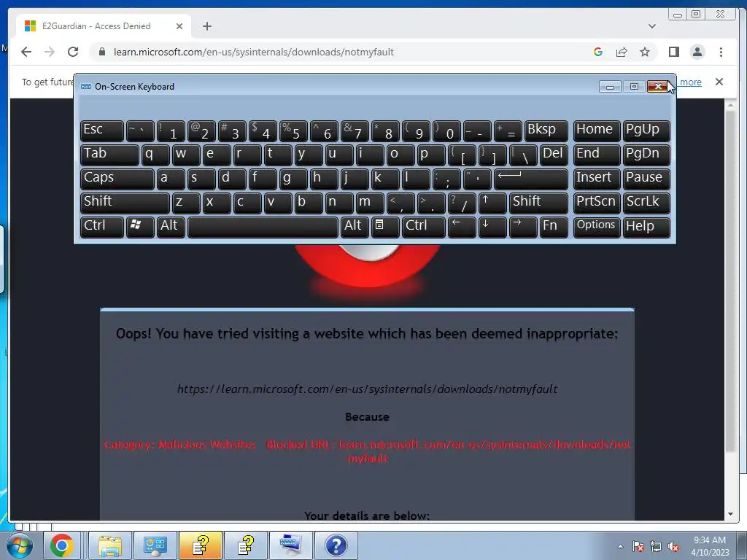Tap the letter q key
This screenshot has width=747, height=560.
(x=156, y=155)
